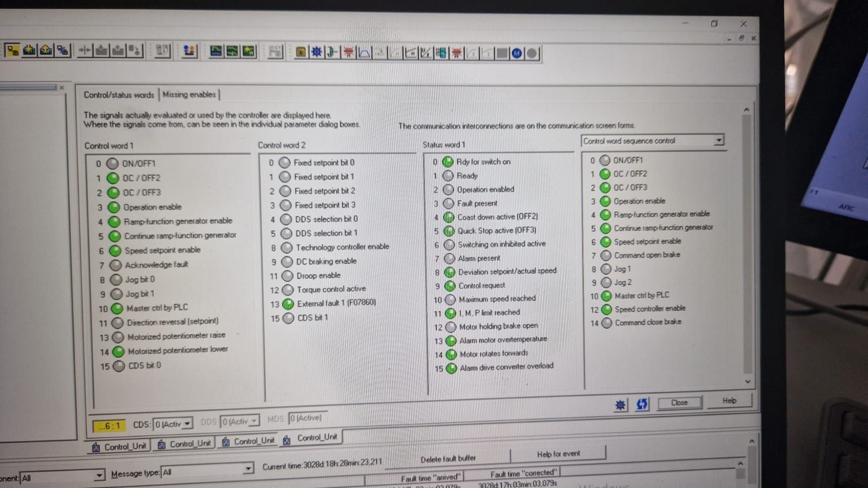Open the CDS 0 (Active) dropdown
The image size is (868, 488).
coord(188,423)
